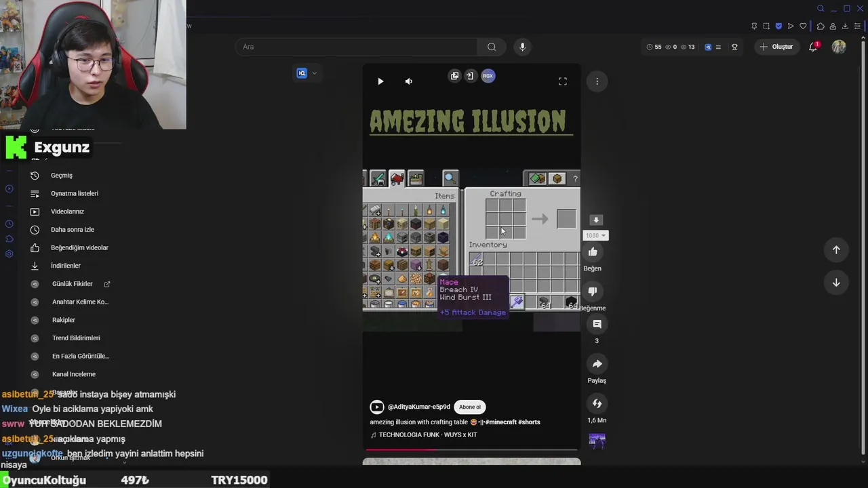
Task: Click the browser snapshot selection icon
Action: click(766, 26)
